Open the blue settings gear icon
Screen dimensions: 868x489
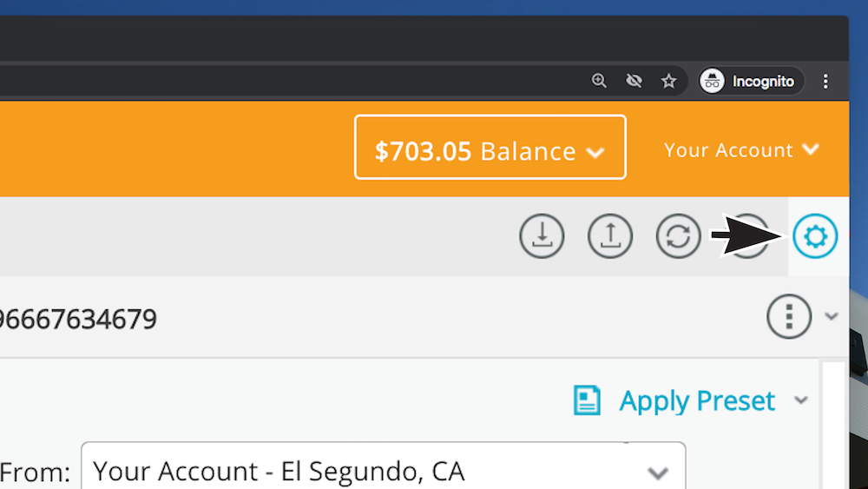pyautogui.click(x=815, y=236)
